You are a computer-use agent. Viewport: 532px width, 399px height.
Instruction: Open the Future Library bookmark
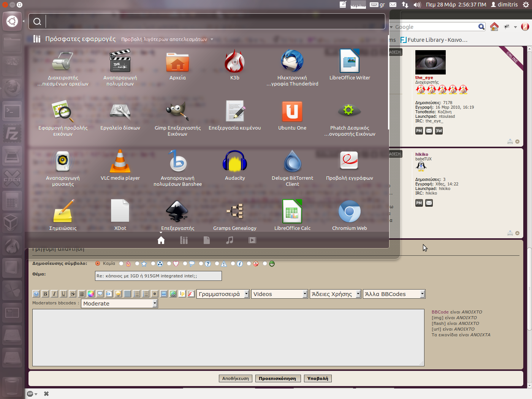point(434,40)
